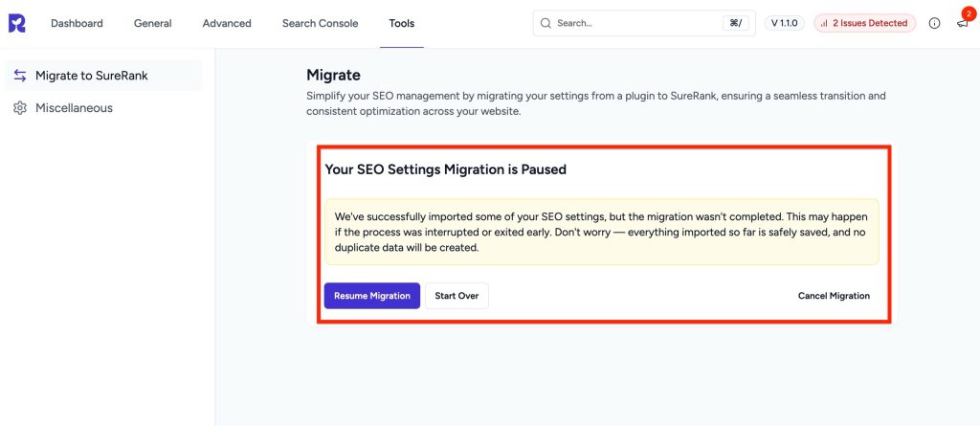Click the V 1.1.0 version badge
The width and height of the screenshot is (980, 426).
tap(785, 23)
